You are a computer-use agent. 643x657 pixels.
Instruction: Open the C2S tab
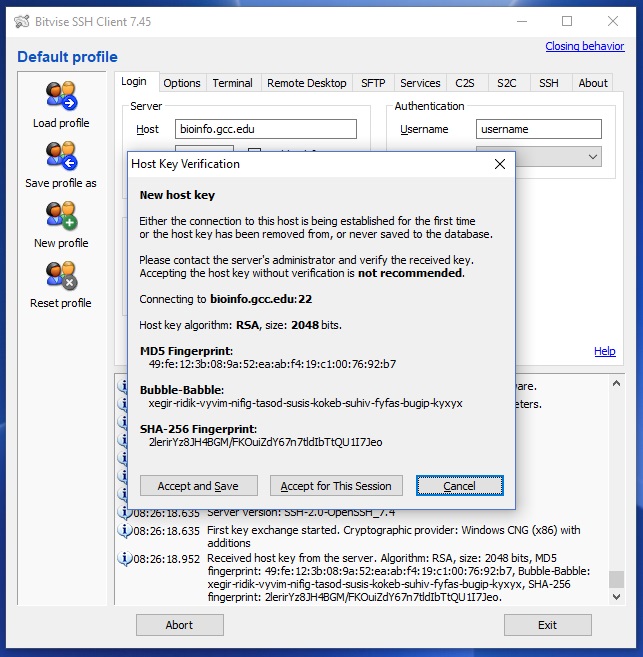(x=465, y=83)
